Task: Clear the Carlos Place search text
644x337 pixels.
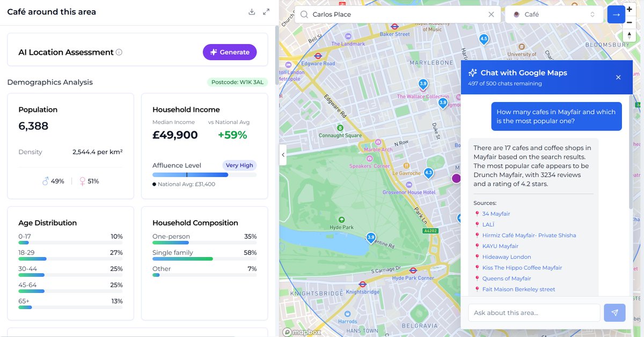Action: 491,14
